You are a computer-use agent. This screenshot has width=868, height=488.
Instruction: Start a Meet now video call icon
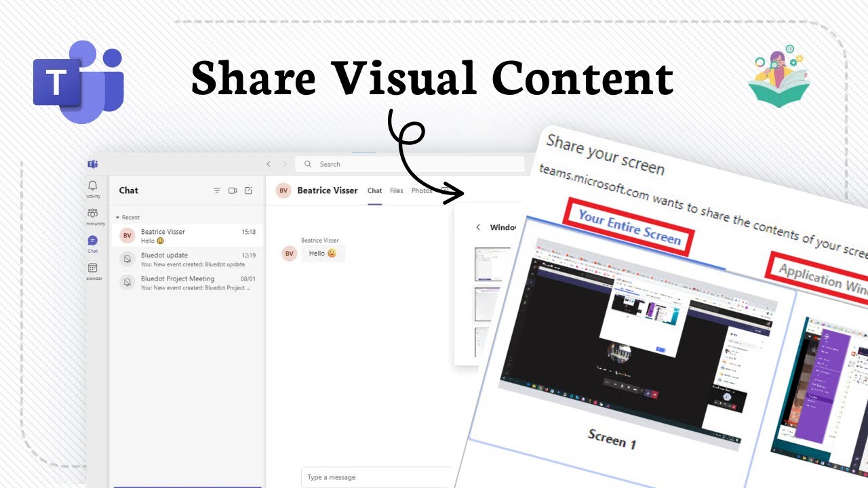pos(233,190)
